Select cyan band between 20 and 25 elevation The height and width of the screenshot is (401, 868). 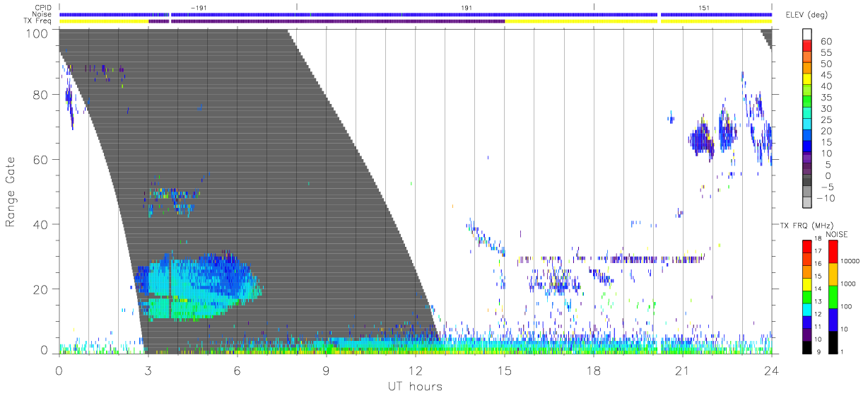click(x=807, y=125)
